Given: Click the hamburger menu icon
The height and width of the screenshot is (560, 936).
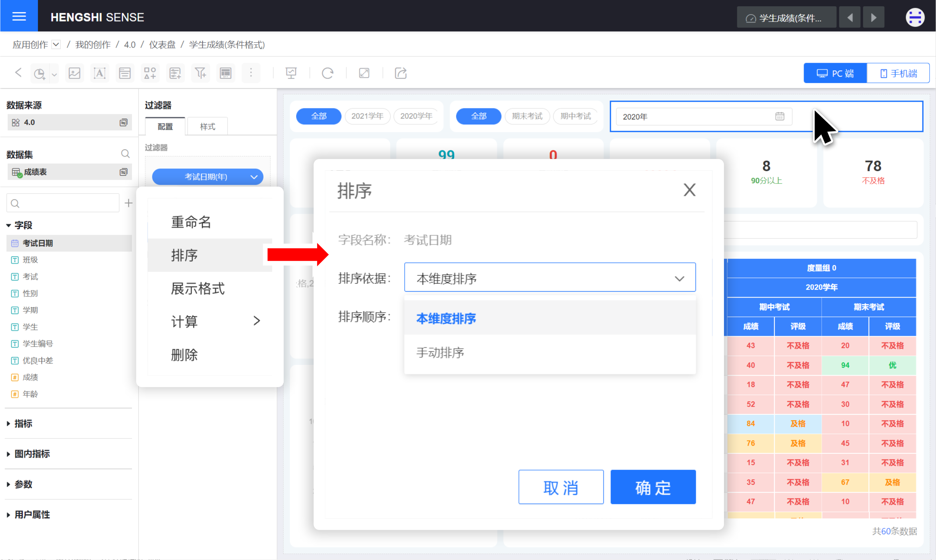Looking at the screenshot, I should pyautogui.click(x=19, y=16).
